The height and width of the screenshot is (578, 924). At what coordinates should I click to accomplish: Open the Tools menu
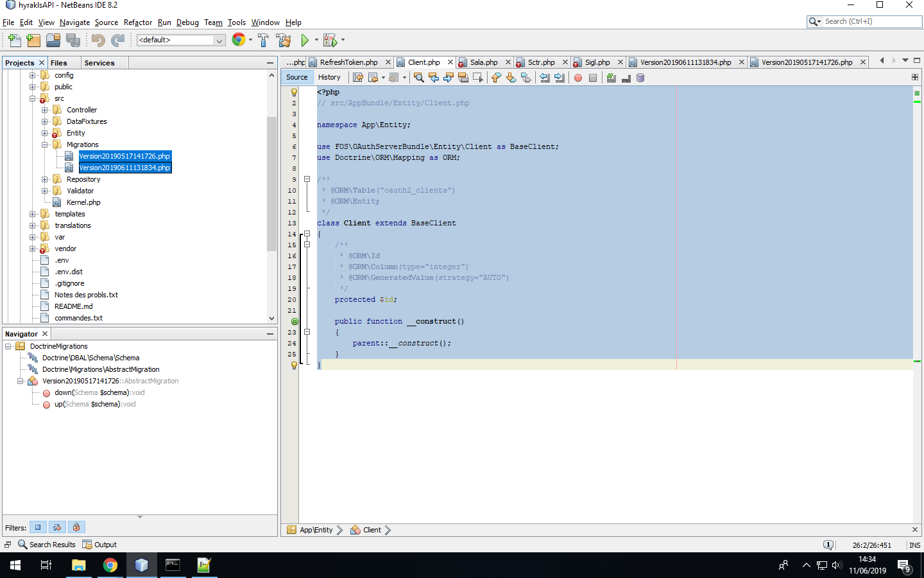pyautogui.click(x=237, y=22)
